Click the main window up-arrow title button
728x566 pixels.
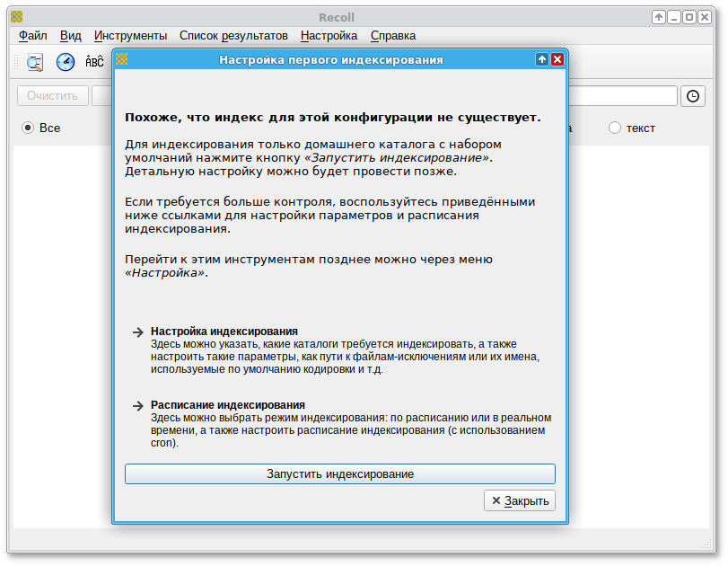(x=658, y=17)
